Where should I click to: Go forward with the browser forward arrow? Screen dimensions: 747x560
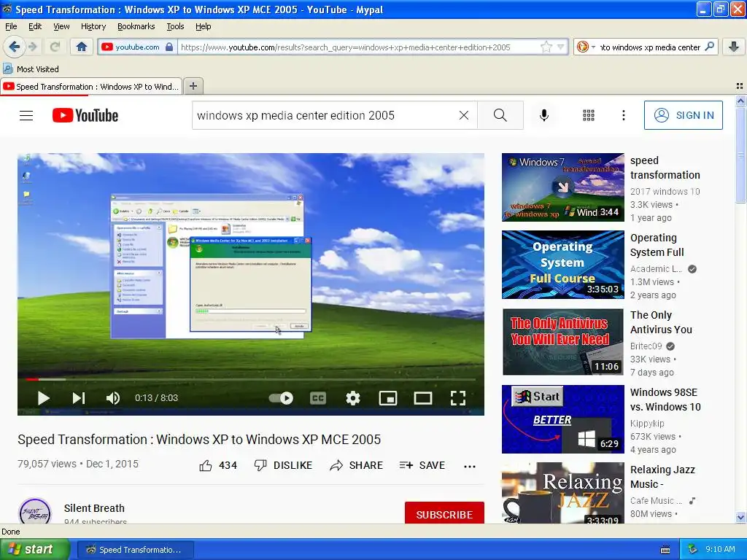(x=32, y=47)
